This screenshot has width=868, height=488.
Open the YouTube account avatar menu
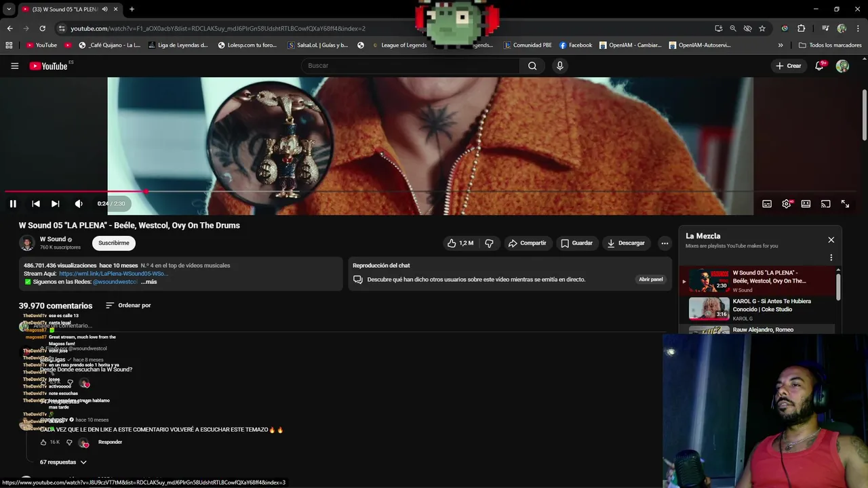842,66
